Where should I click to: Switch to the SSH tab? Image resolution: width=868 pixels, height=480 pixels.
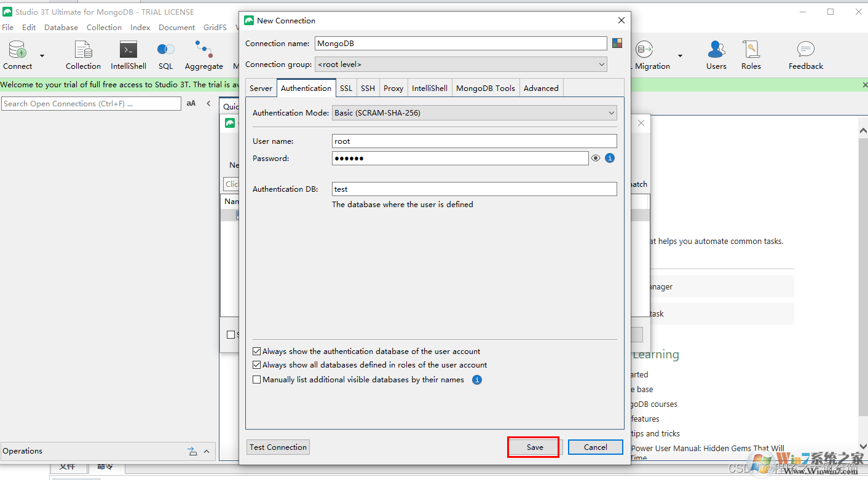point(368,89)
